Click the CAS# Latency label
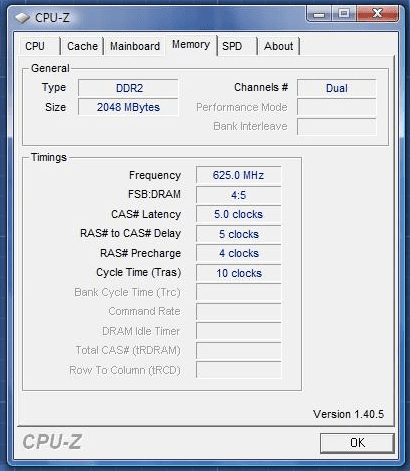Screen dimensions: 410x471 pyautogui.click(x=146, y=214)
